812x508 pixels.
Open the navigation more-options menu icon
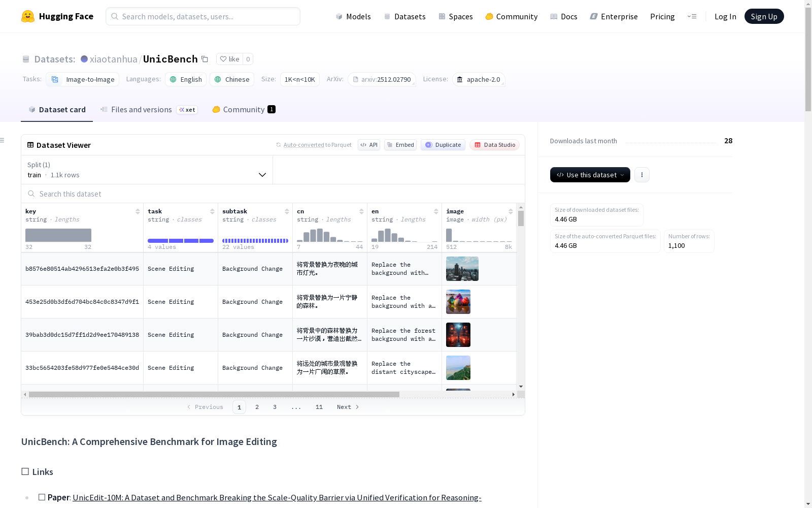692,16
